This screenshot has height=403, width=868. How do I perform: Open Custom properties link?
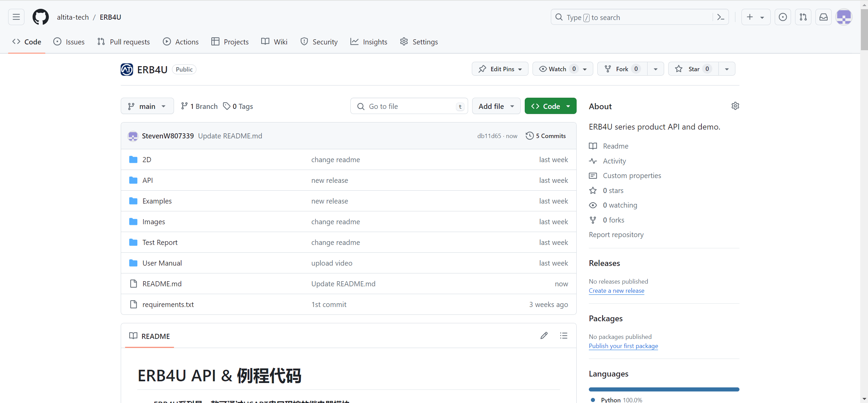pos(625,175)
